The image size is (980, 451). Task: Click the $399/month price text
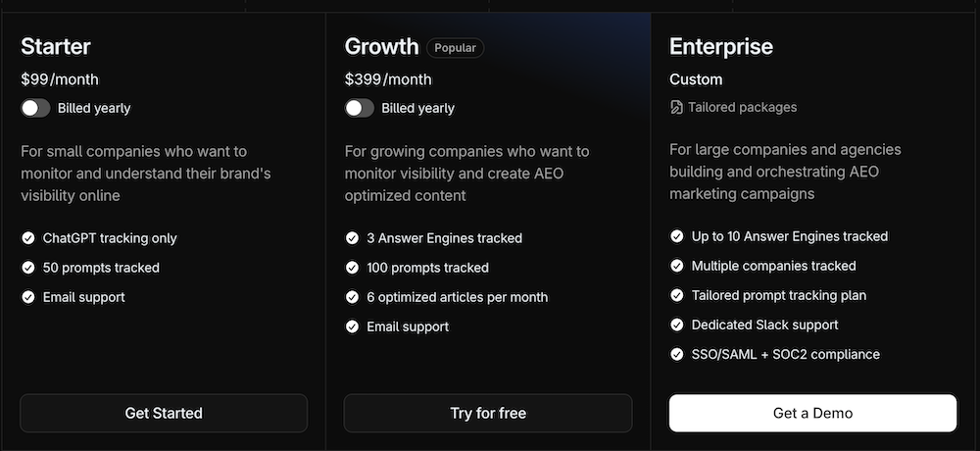(388, 79)
